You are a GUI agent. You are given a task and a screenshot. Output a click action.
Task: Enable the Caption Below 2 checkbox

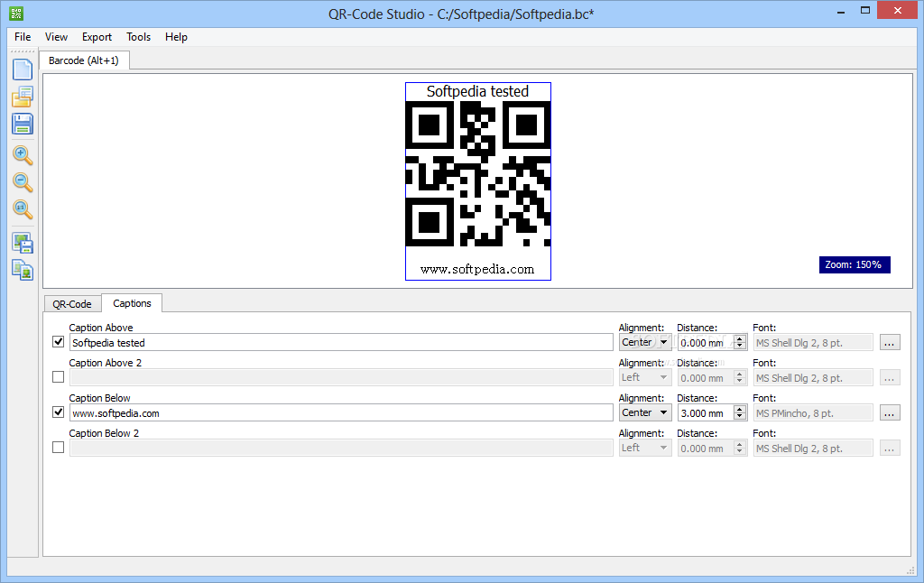pos(59,448)
